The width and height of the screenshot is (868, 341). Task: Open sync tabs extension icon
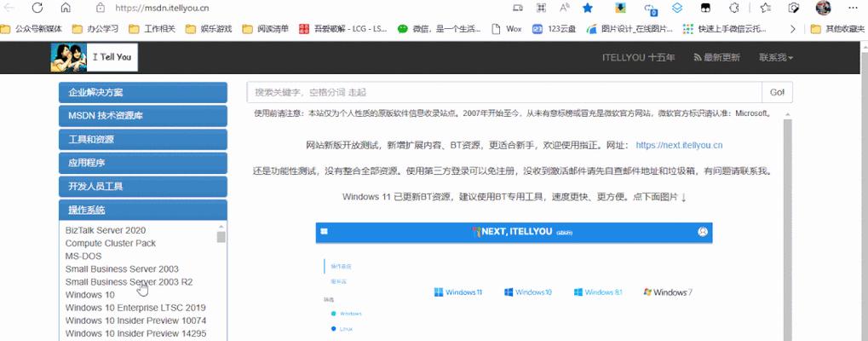[651, 9]
